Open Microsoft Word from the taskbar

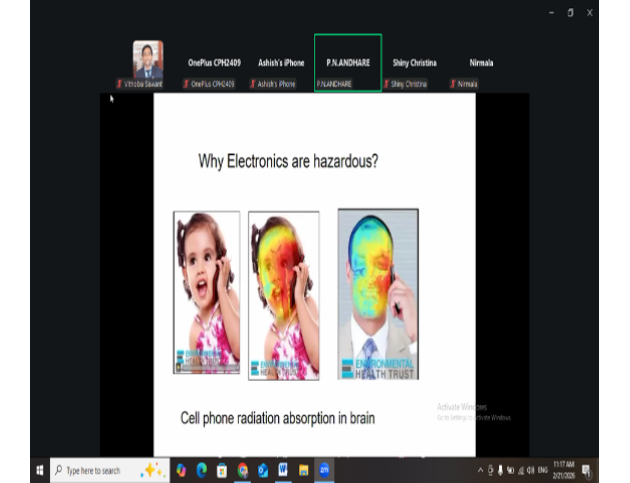click(283, 470)
